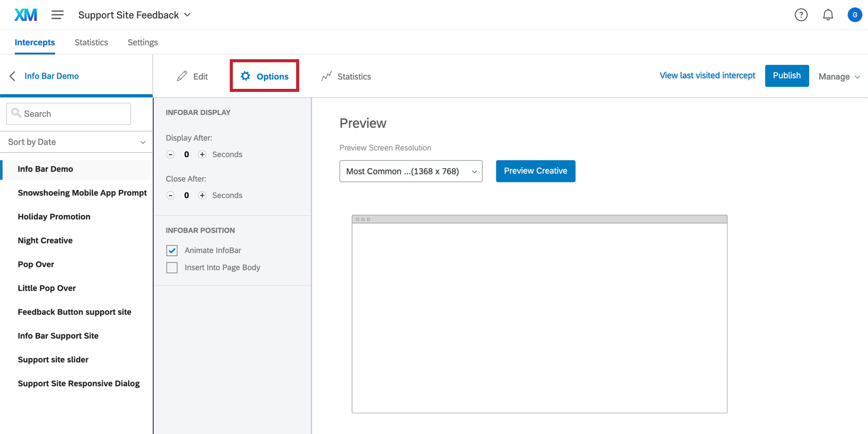Enable Insert Into Page Body checkbox
This screenshot has height=434, width=868.
(172, 268)
